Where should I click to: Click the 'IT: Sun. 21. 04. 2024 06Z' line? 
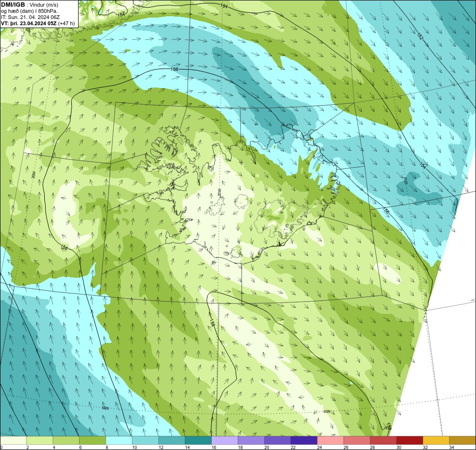coord(30,17)
